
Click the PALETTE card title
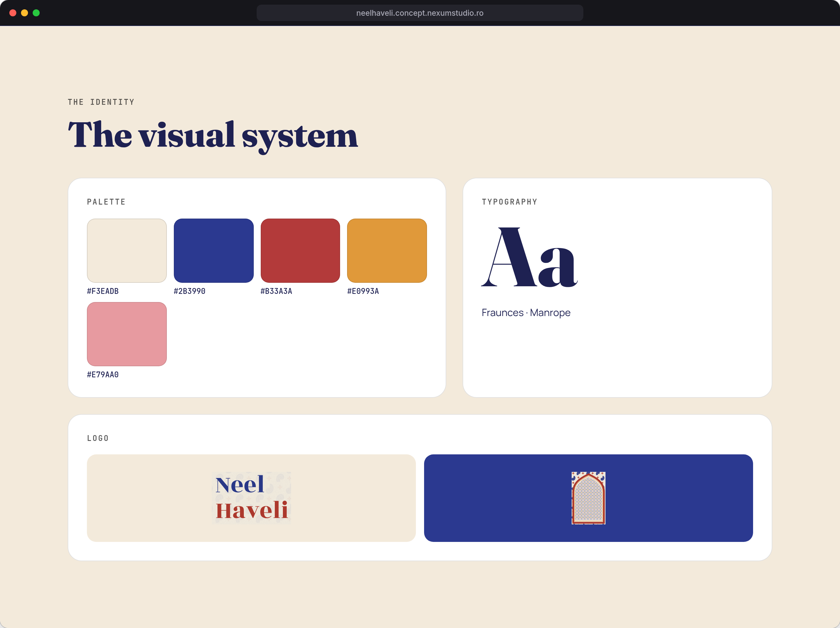106,202
